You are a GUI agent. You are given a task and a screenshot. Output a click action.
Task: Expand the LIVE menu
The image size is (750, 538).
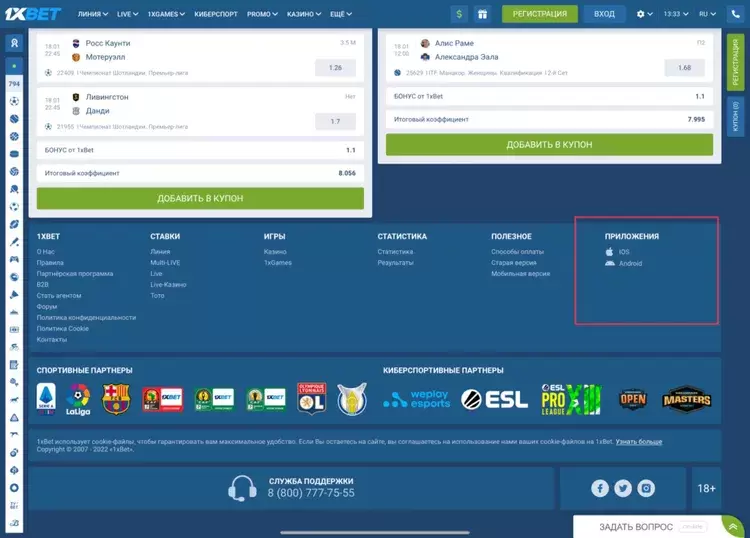[127, 14]
